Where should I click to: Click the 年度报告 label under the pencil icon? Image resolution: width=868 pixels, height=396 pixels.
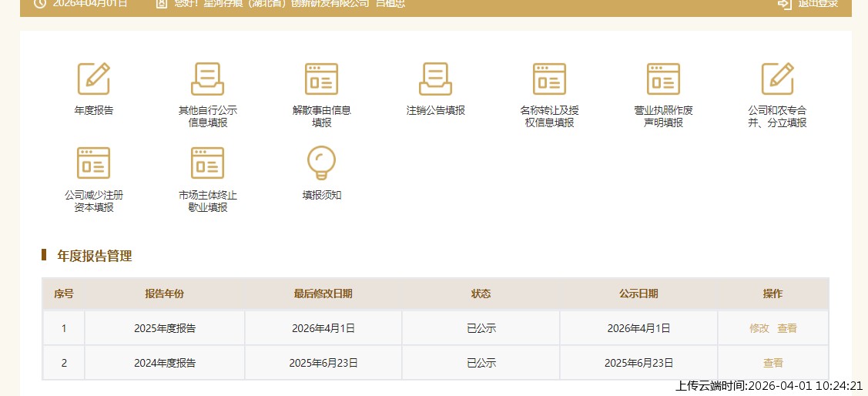(x=93, y=110)
